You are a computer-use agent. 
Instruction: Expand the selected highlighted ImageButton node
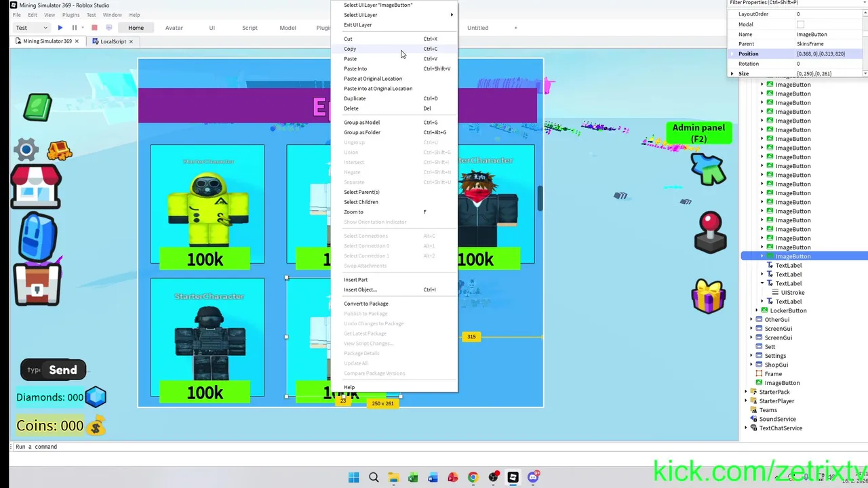click(762, 256)
